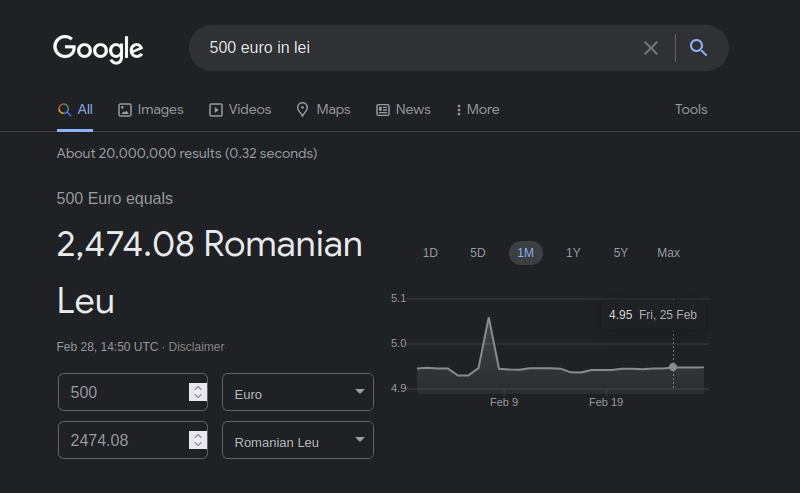Click the 2474.08 converted amount field
The height and width of the screenshot is (493, 800).
tap(133, 440)
